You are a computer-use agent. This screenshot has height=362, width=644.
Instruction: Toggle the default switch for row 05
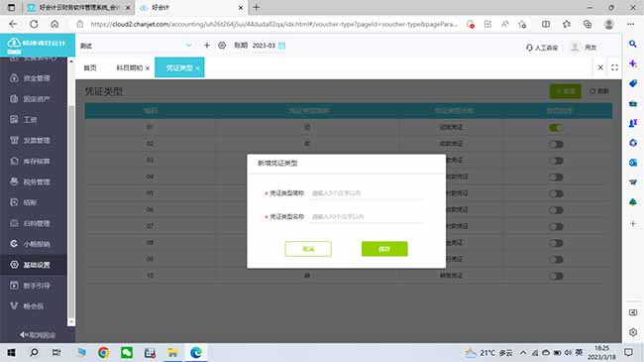[x=556, y=193]
